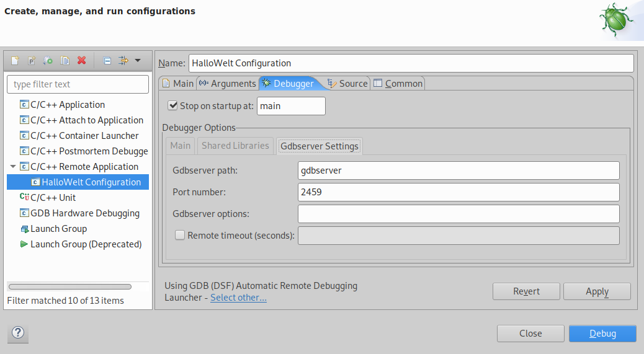Click in the configuration Name field
644x354 pixels.
click(x=411, y=63)
